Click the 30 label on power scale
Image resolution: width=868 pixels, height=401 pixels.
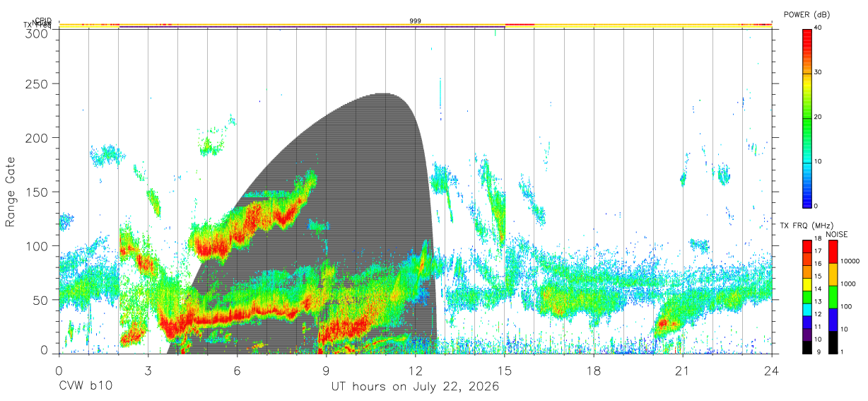click(x=818, y=72)
